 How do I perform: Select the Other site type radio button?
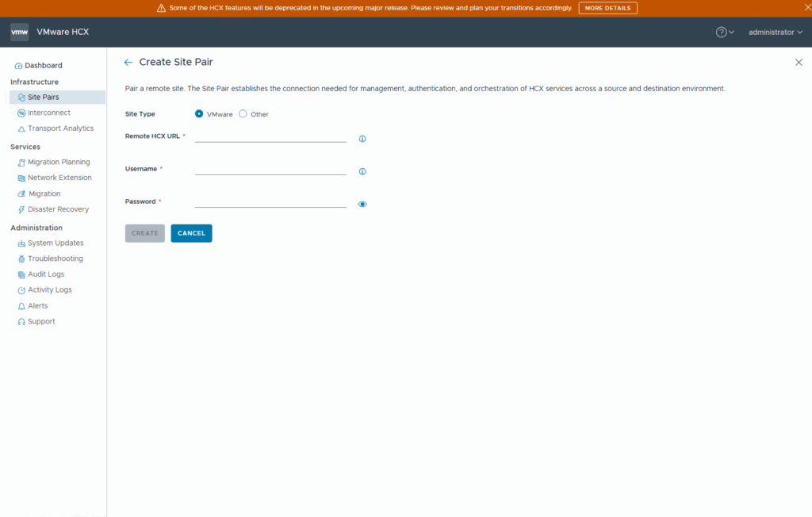[x=243, y=114]
